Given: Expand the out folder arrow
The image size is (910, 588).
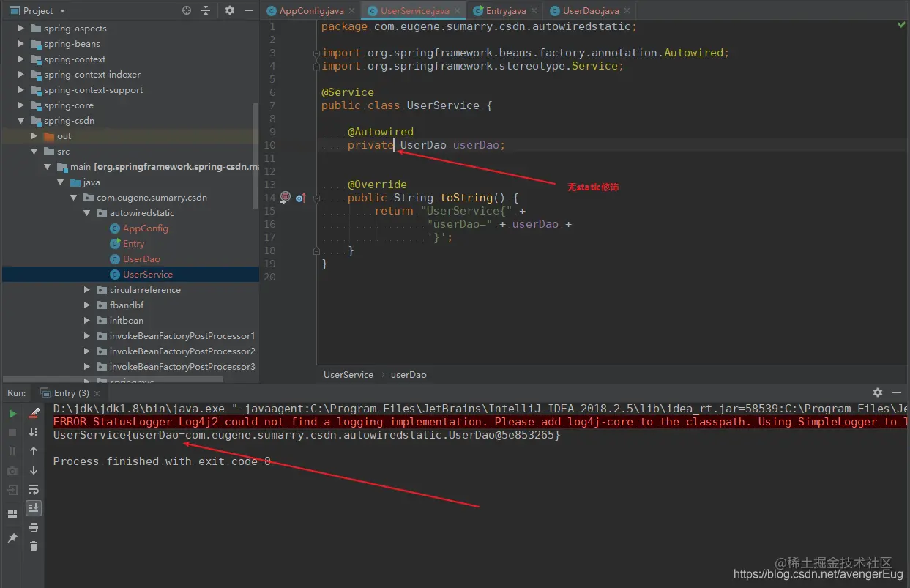Looking at the screenshot, I should tap(34, 136).
